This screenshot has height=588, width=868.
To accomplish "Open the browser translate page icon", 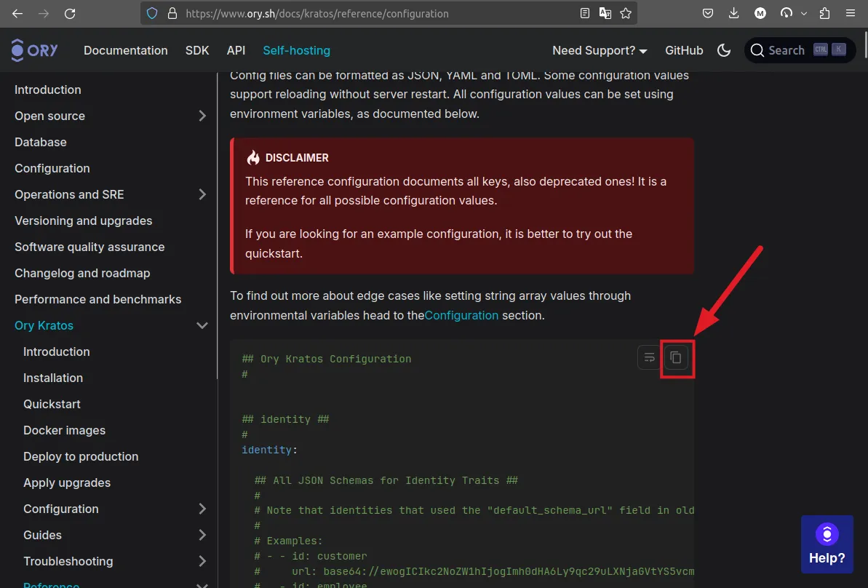I will pos(605,13).
